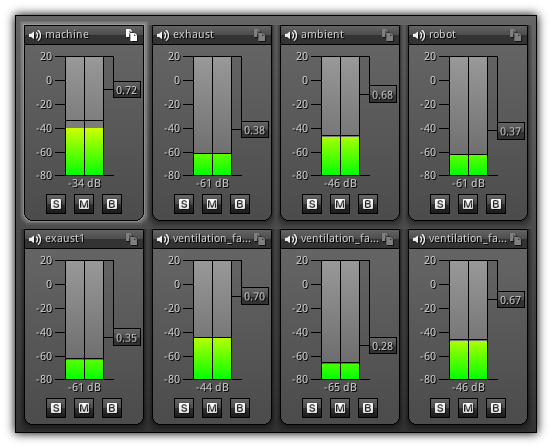The width and height of the screenshot is (552, 448).
Task: Click the copy icon on the ambient channel
Action: 388,35
